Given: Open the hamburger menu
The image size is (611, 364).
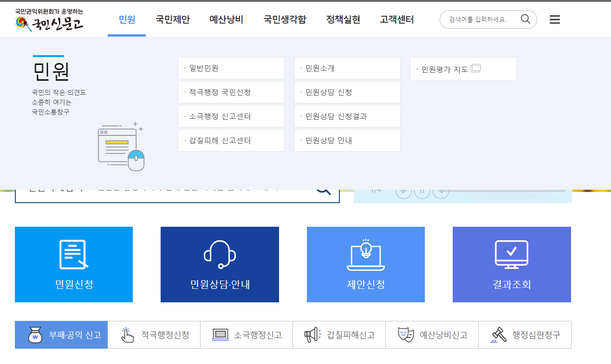Looking at the screenshot, I should (x=554, y=19).
